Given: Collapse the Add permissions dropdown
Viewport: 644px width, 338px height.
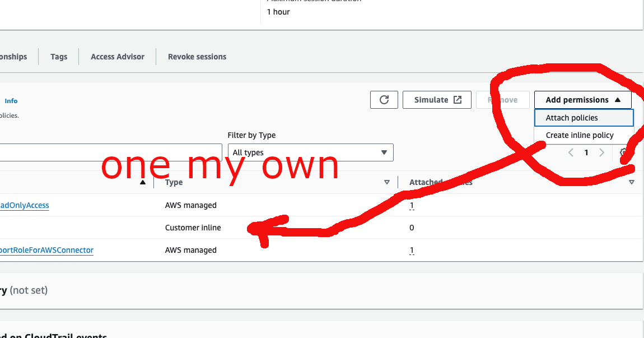Looking at the screenshot, I should 582,100.
